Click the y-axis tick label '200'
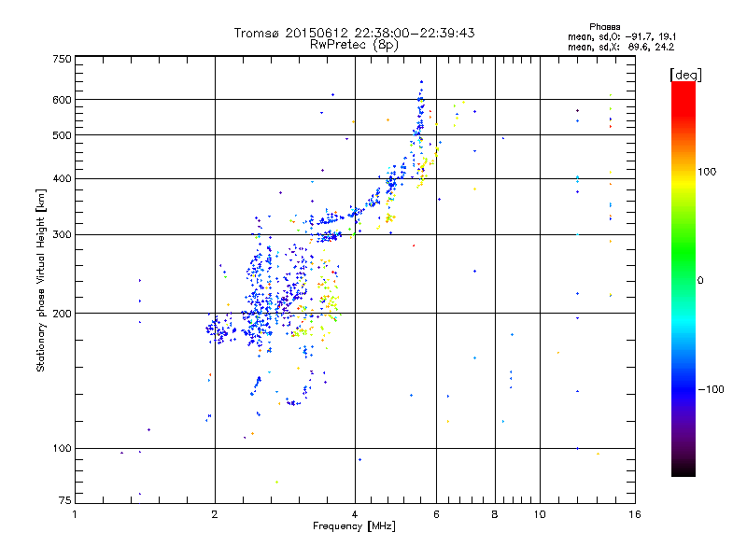The height and width of the screenshot is (560, 747). (x=62, y=314)
